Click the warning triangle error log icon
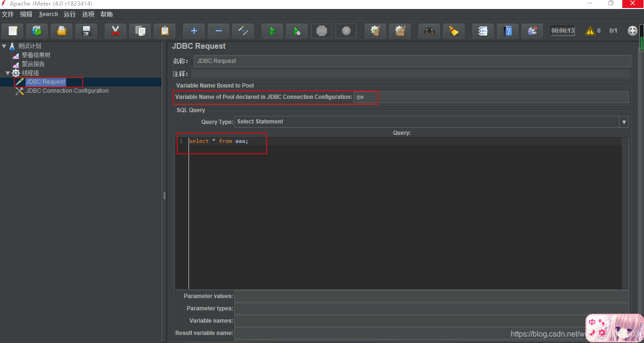The image size is (644, 343). point(590,31)
